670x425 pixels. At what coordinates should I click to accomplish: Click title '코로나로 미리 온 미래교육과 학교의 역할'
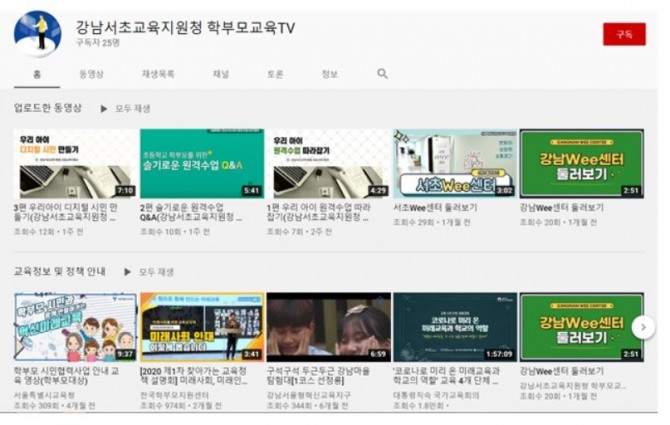446,375
